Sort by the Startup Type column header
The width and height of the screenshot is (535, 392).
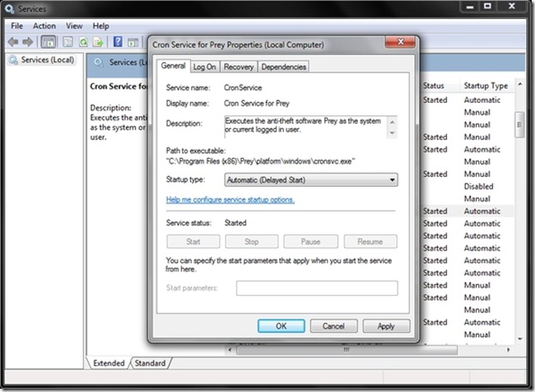click(486, 86)
